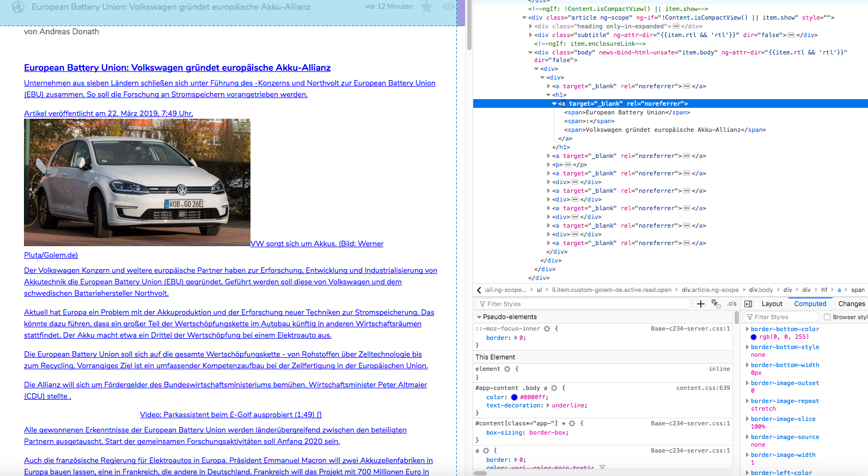The height and width of the screenshot is (476, 868).
Task: Open the content.css:639 source link
Action: (703, 388)
